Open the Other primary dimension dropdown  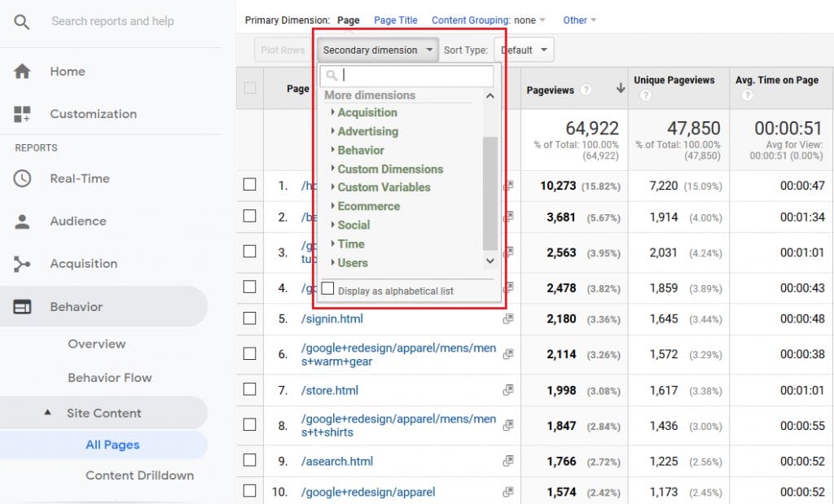580,20
